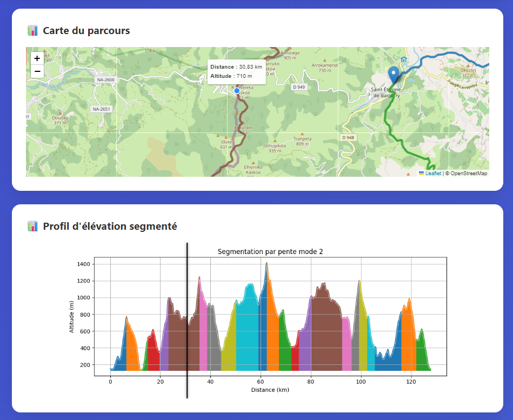Screen dimensions: 513x420
Task: Zoom in on the route map
Action: (x=37, y=58)
